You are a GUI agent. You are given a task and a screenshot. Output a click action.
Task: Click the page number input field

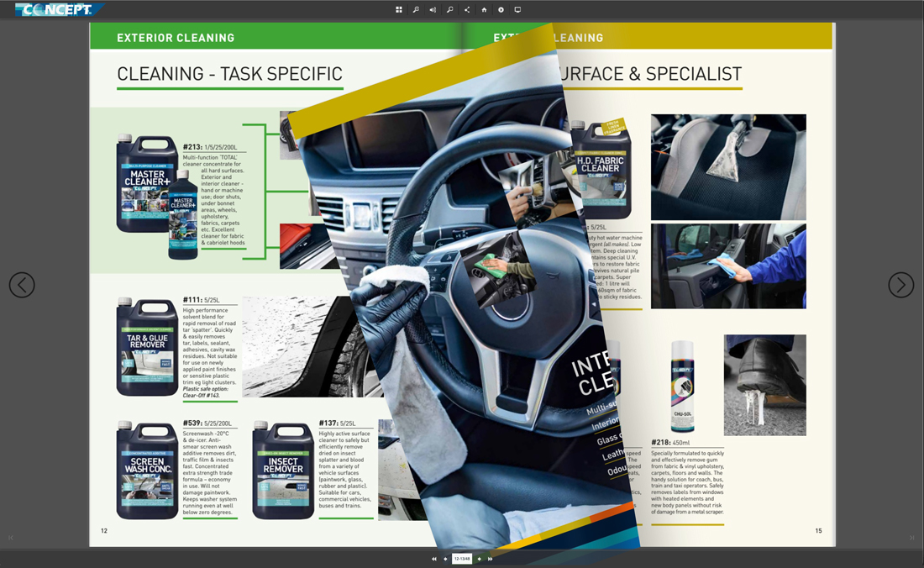pos(462,559)
